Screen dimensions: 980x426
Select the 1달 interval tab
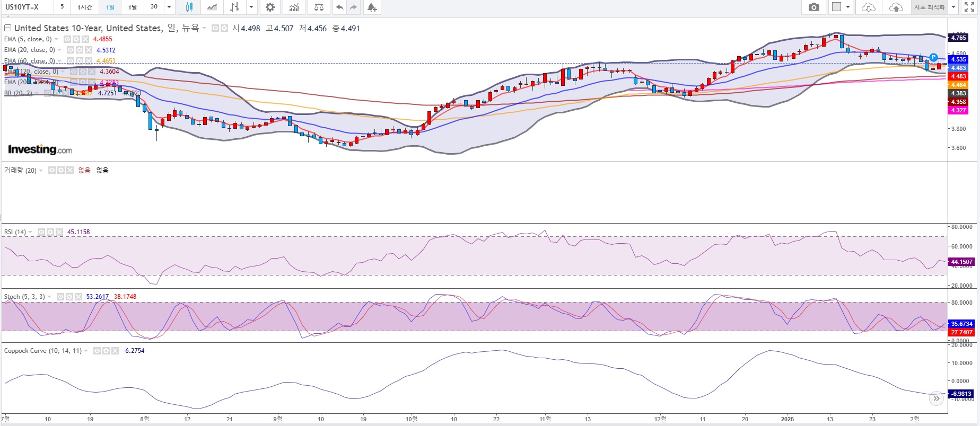click(133, 7)
